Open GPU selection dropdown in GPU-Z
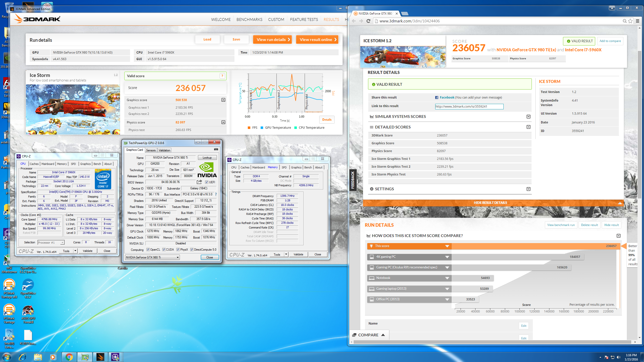Viewport: 644px width, 362px height. click(152, 257)
